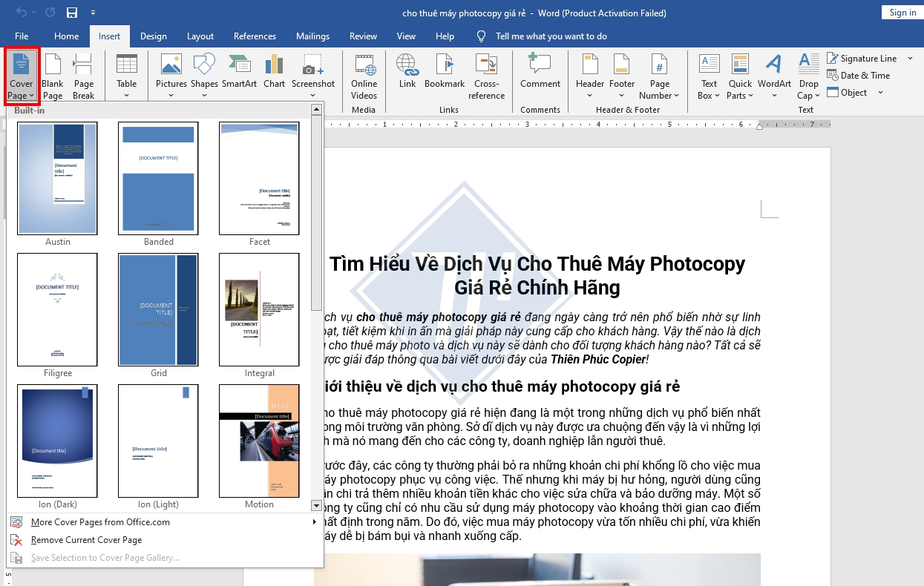Open the Drop Cap dropdown

click(808, 76)
